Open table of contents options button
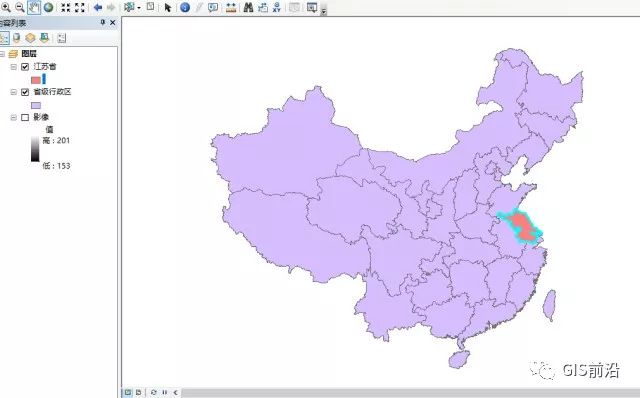Image resolution: width=640 pixels, height=398 pixels. pyautogui.click(x=62, y=38)
